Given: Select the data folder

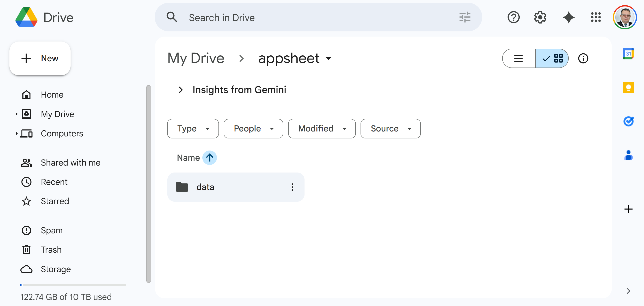Looking at the screenshot, I should (x=225, y=187).
